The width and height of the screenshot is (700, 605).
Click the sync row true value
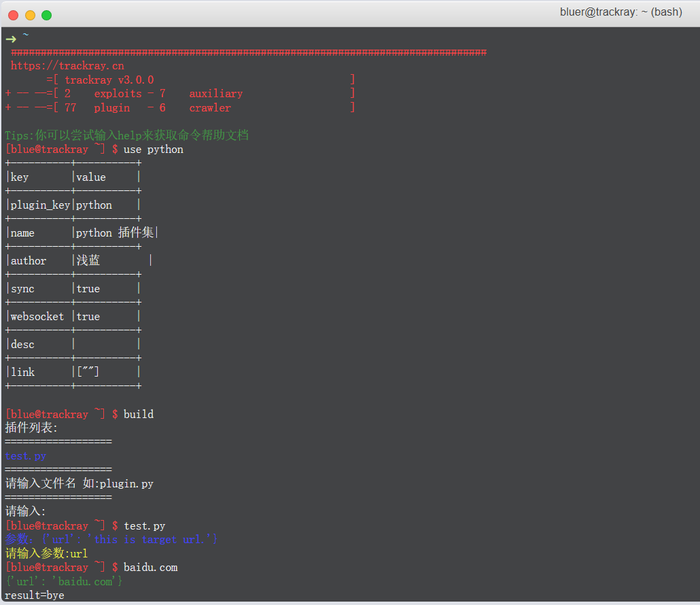pos(88,289)
